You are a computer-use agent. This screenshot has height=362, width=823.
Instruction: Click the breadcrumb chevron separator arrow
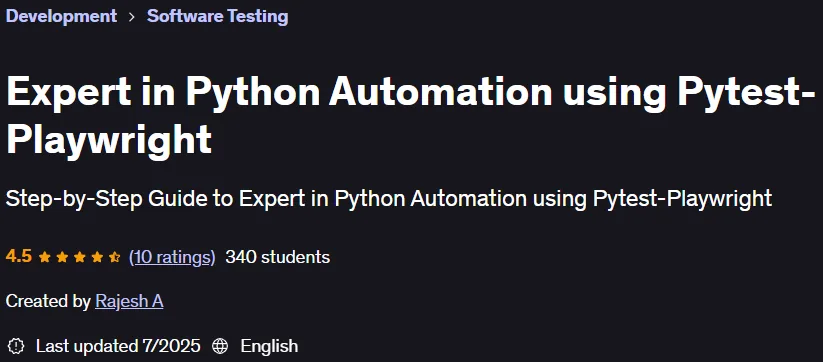132,17
